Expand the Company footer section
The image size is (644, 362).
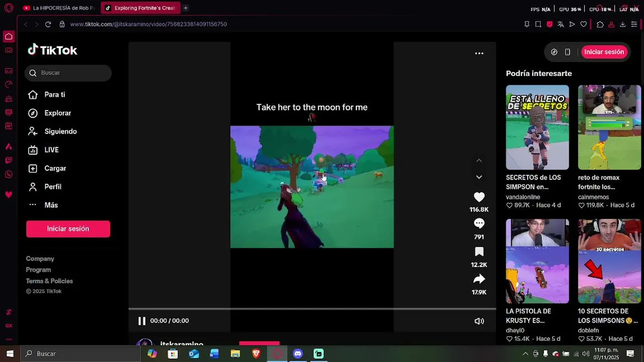point(40,259)
